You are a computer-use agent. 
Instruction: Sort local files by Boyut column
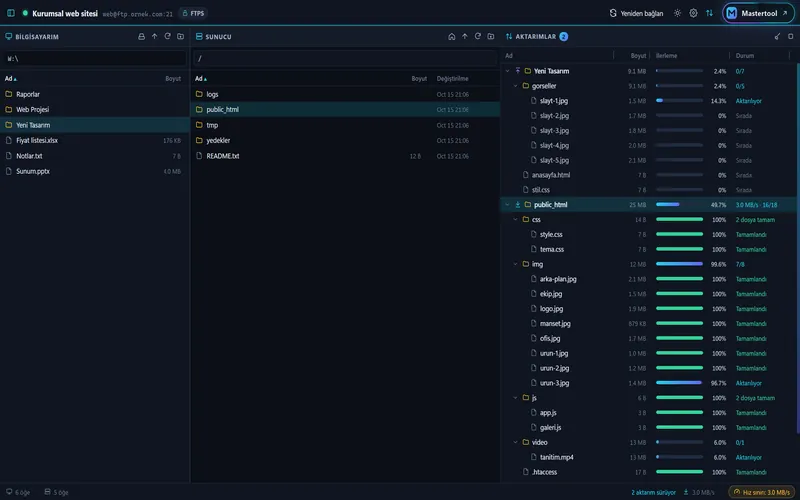173,79
